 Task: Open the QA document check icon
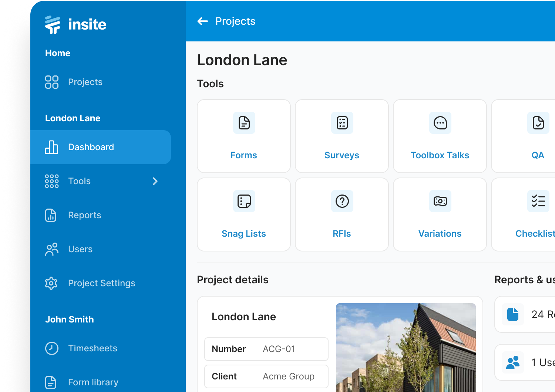click(x=538, y=123)
